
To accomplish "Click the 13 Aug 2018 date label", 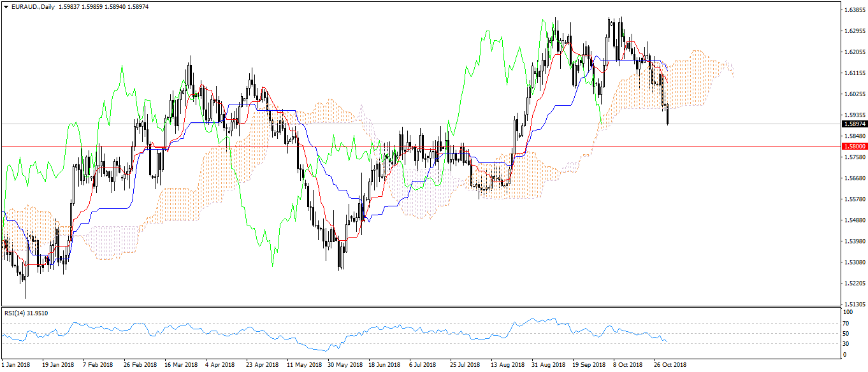I will tap(507, 365).
